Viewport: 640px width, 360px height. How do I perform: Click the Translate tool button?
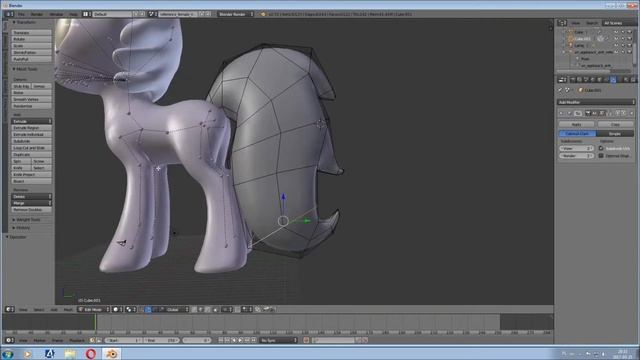point(31,32)
